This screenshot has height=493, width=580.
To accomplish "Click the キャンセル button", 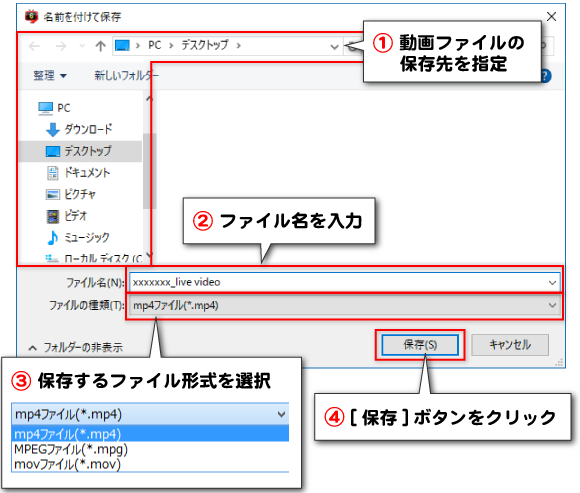I will [x=510, y=345].
